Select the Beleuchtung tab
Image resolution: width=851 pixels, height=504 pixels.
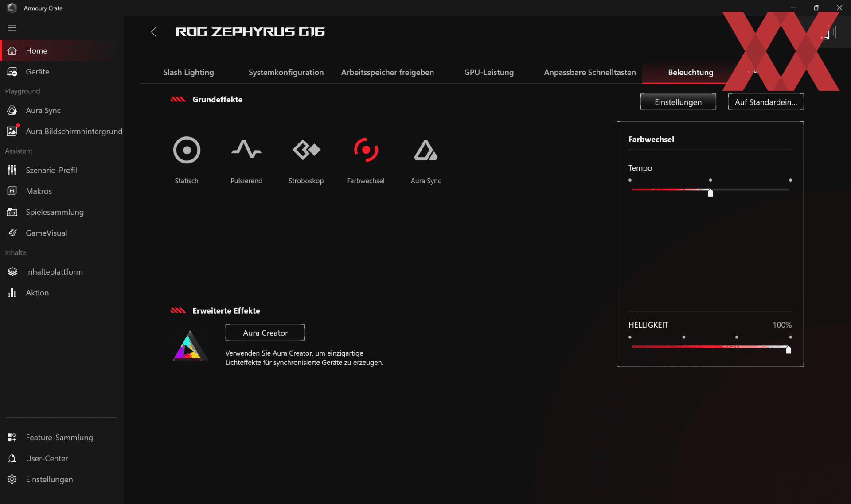[x=691, y=72]
